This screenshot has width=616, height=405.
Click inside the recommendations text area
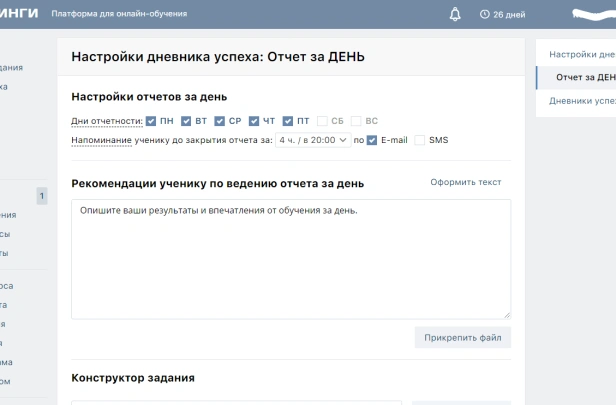point(290,260)
